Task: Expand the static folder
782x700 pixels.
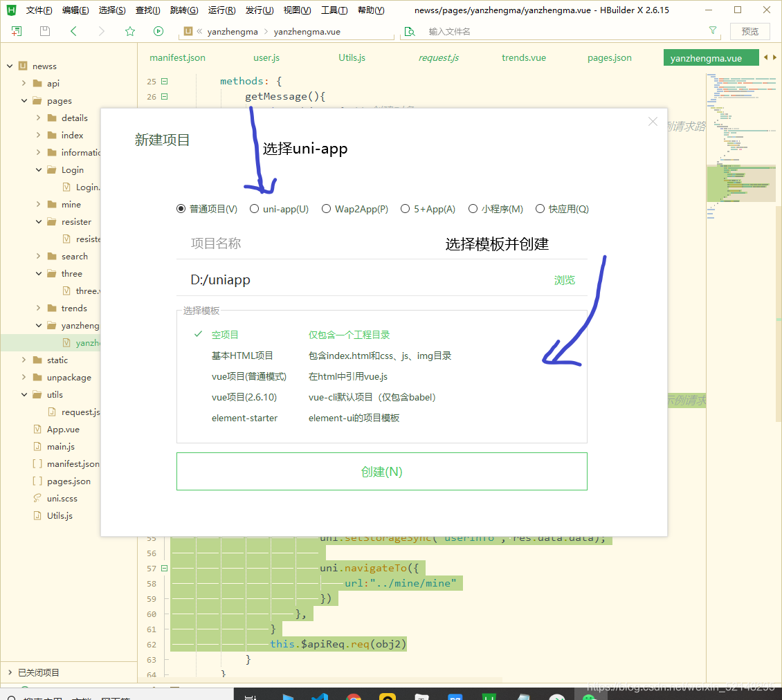Action: (24, 360)
